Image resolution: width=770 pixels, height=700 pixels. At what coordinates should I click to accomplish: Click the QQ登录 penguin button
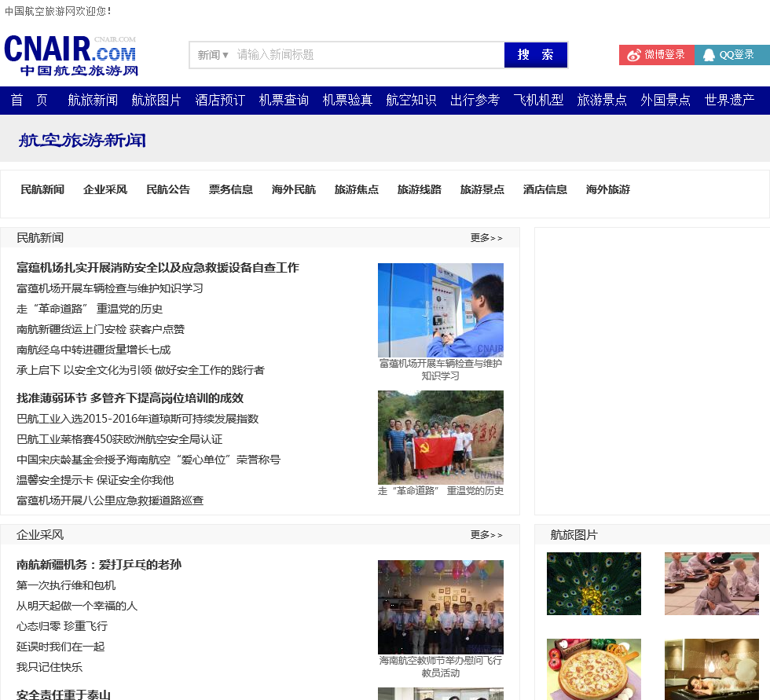731,54
